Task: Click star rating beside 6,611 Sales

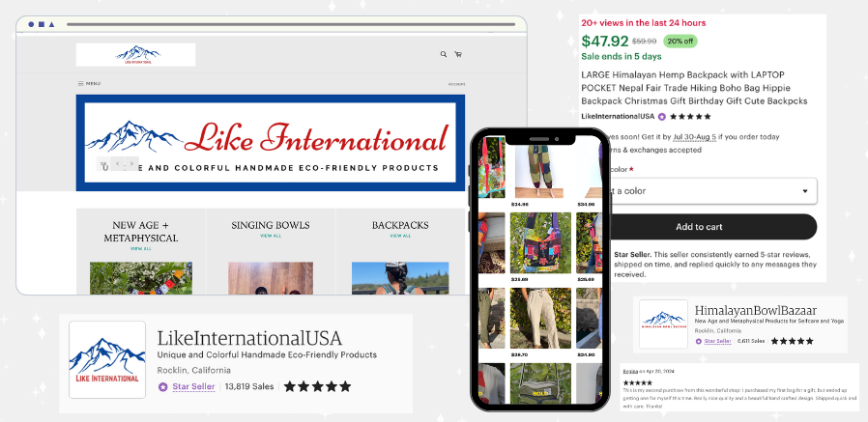Action: pos(793,341)
